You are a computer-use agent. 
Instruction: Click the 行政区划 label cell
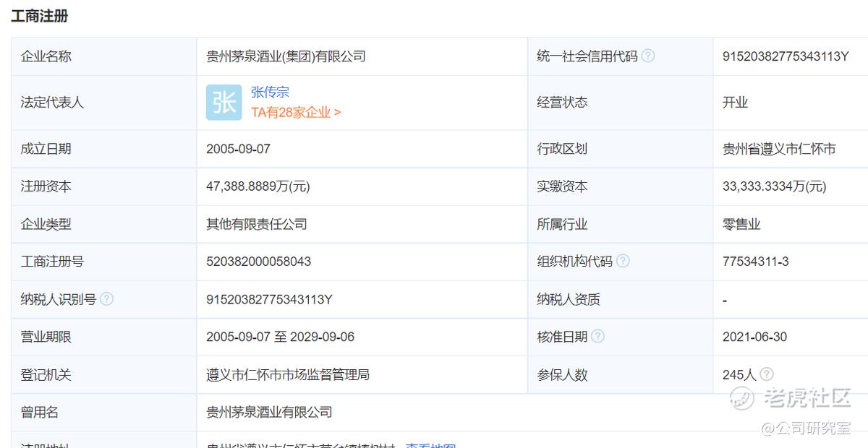[x=620, y=149]
